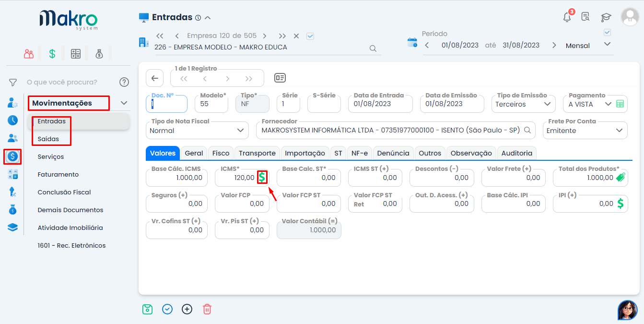Switch to the Transporte tab

coord(257,153)
